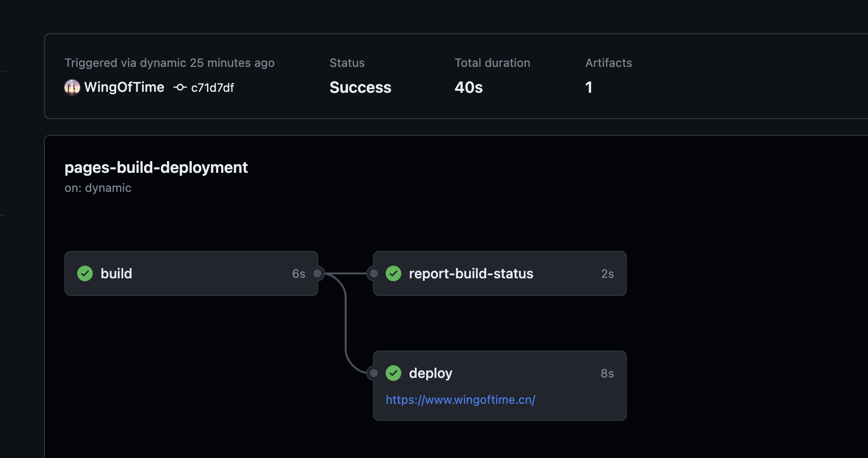Open the deployed site link wingoftime.cn
The image size is (868, 458).
(460, 400)
